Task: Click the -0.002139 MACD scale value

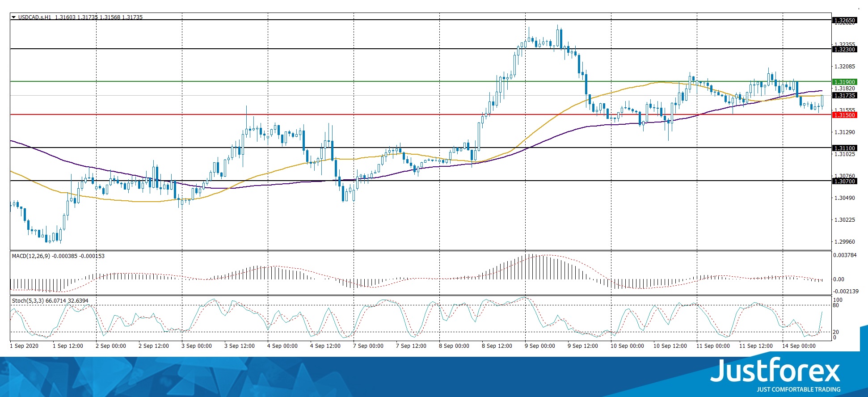Action: tap(845, 291)
